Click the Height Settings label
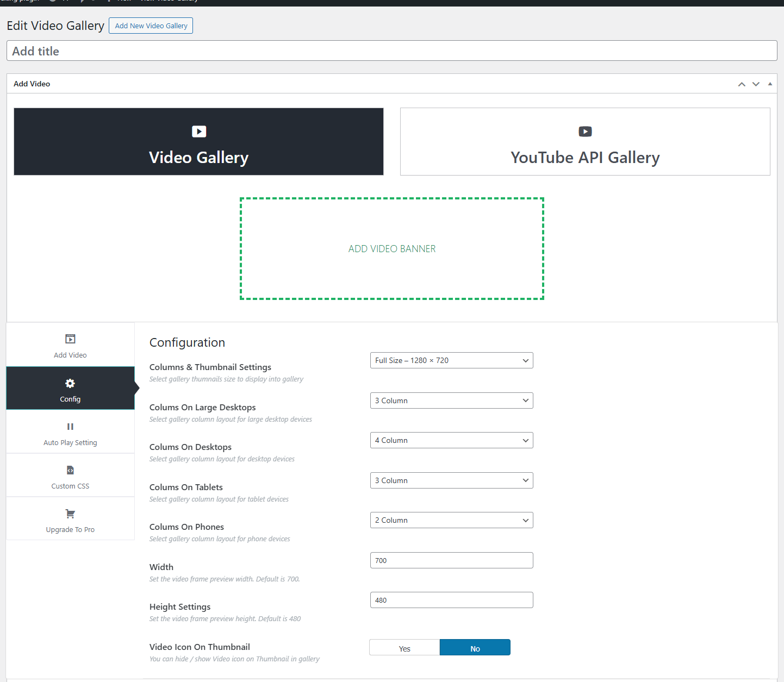The width and height of the screenshot is (784, 682). click(x=180, y=607)
